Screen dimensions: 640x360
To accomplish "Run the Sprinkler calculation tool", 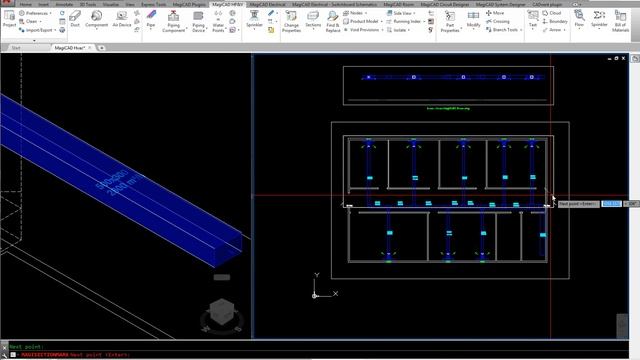I will click(599, 19).
